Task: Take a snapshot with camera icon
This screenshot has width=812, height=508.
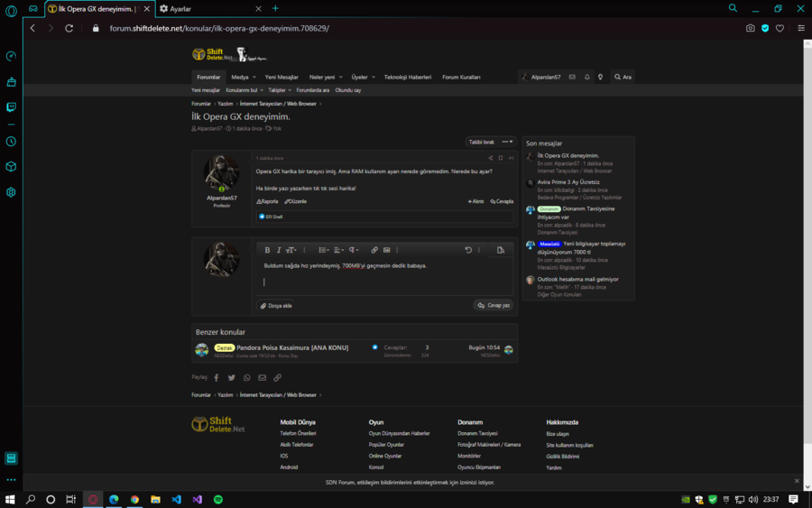Action: click(x=750, y=29)
